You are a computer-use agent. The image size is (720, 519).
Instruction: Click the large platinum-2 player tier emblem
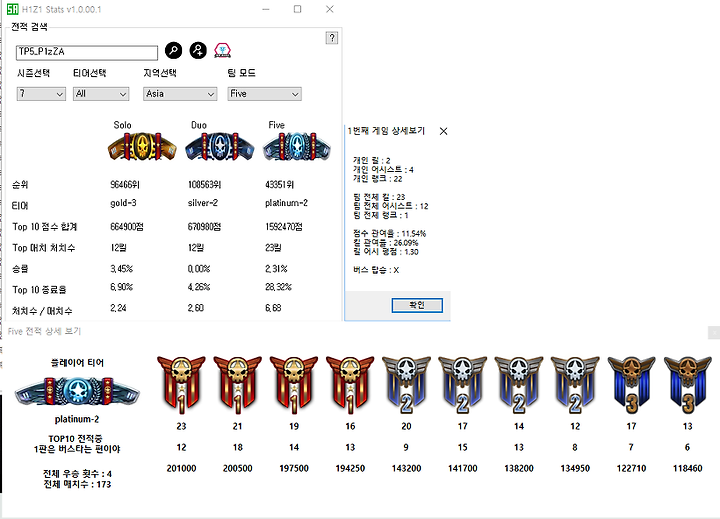click(x=77, y=391)
